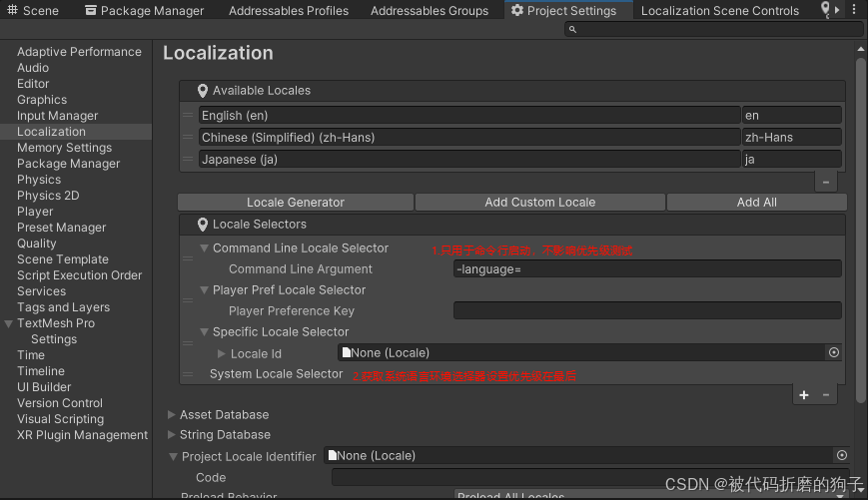Select the Player settings category

tap(35, 212)
